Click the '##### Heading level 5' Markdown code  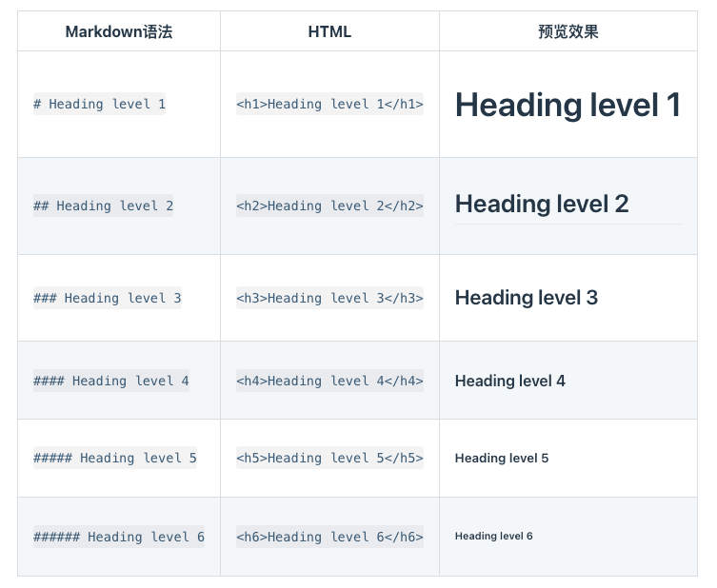(114, 458)
